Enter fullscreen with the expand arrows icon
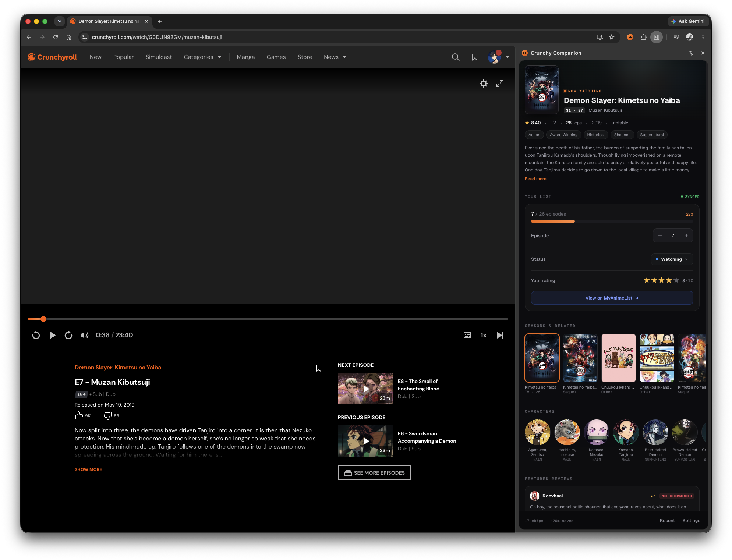Screen dimensions: 732x560 (499, 84)
